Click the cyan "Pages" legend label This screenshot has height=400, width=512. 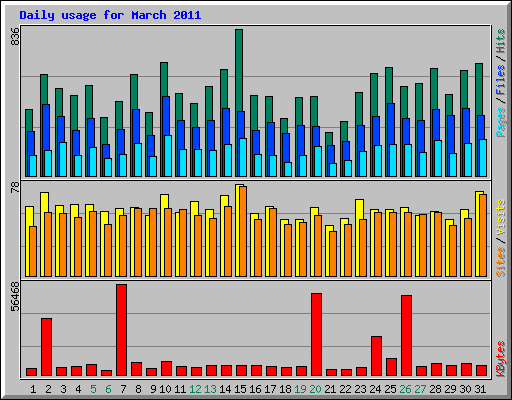pos(501,122)
